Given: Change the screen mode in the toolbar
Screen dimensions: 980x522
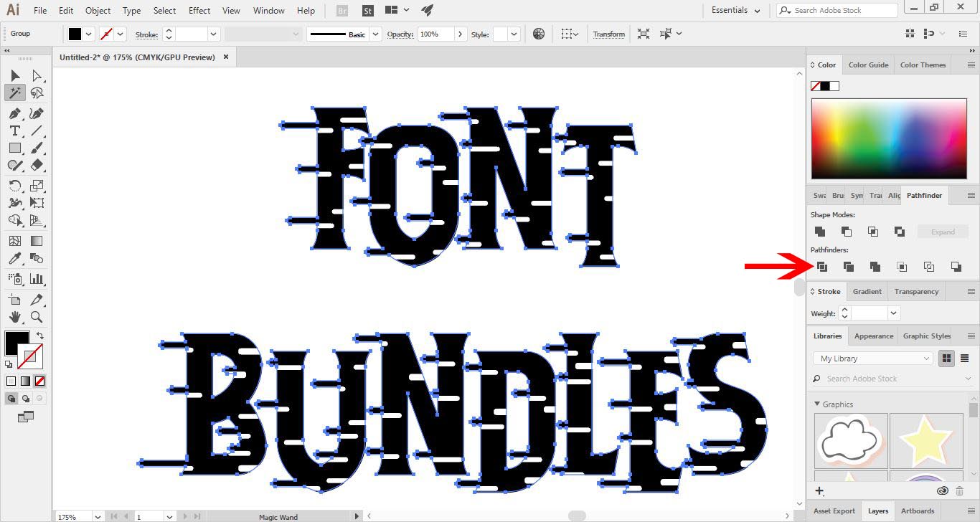Looking at the screenshot, I should tap(26, 416).
